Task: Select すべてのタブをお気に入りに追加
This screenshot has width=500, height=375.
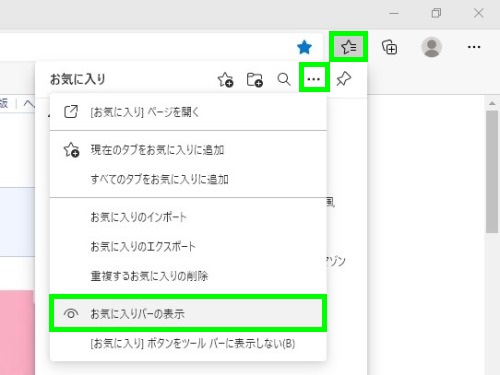Action: 188,179
